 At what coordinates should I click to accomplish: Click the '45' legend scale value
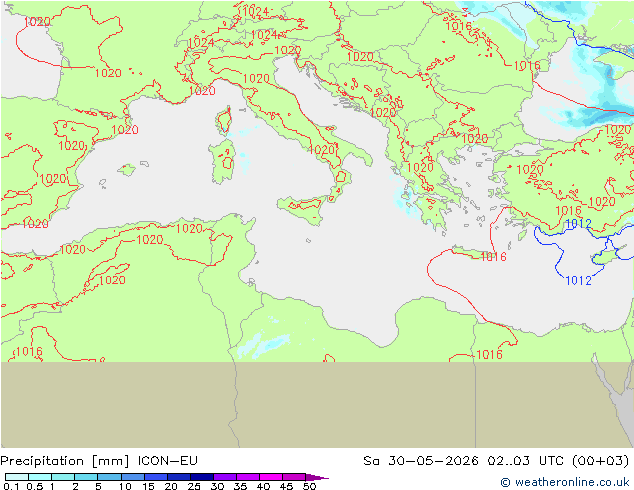pos(287,486)
